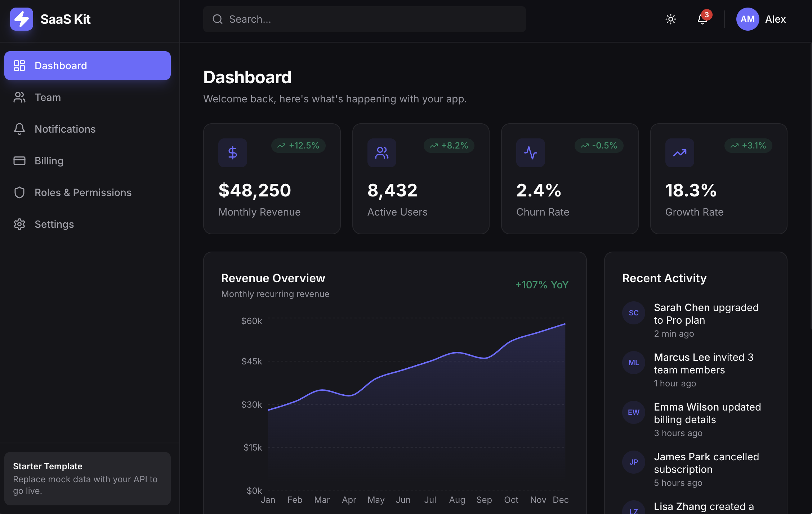Click the Starter Template info card
812x514 pixels.
click(x=88, y=478)
